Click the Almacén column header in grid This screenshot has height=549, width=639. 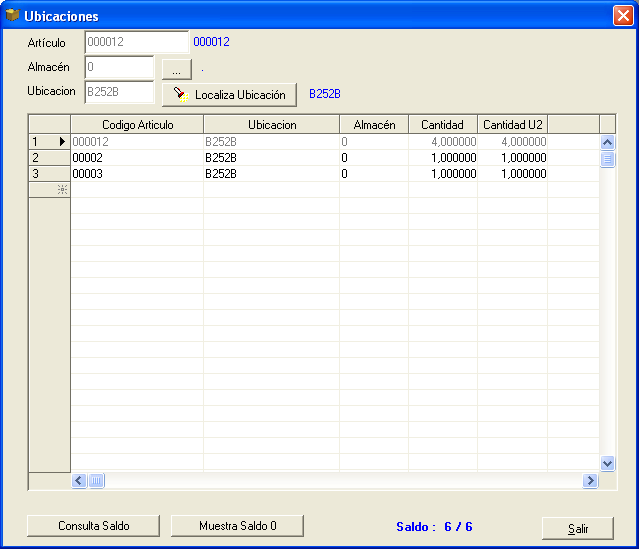[x=374, y=125]
